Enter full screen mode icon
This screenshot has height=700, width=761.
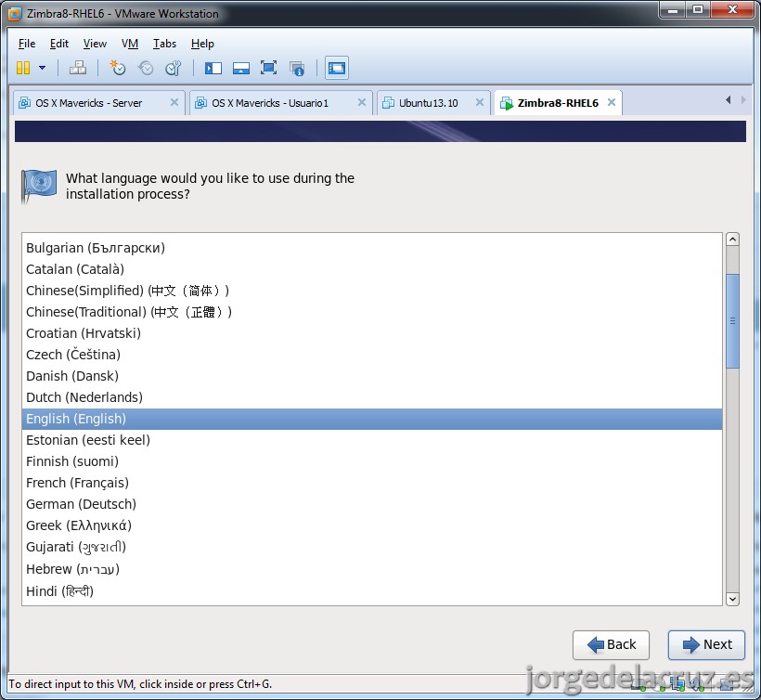268,68
